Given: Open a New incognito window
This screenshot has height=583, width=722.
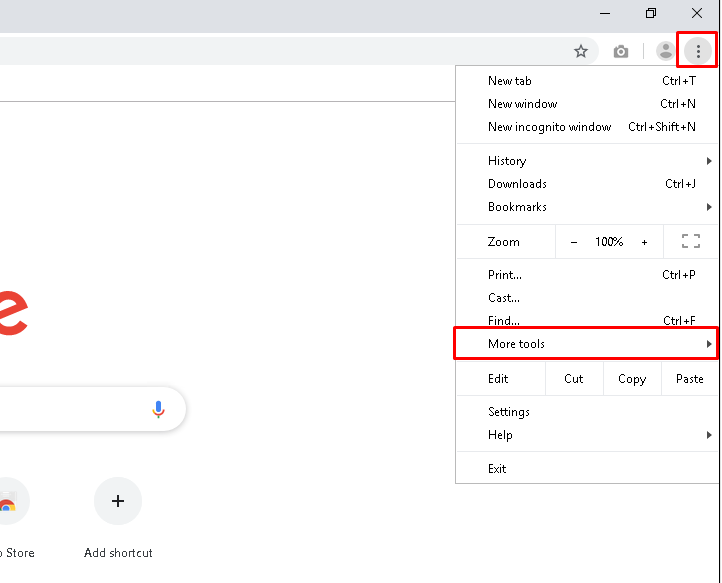Looking at the screenshot, I should pos(588,127).
